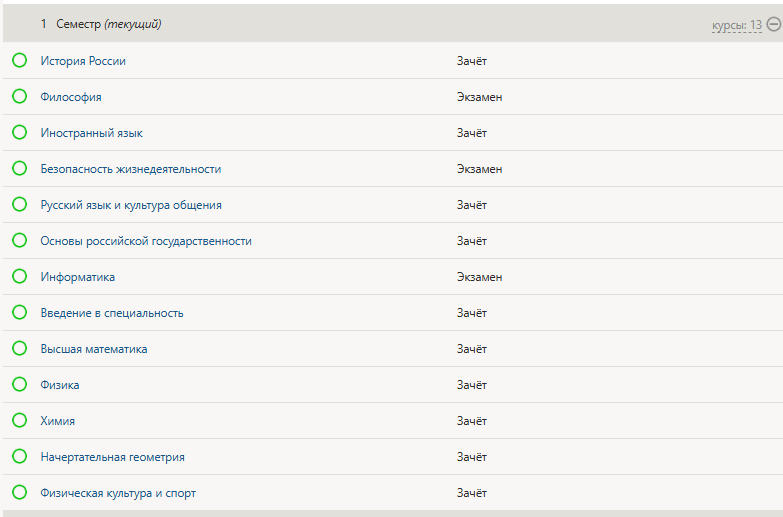This screenshot has width=783, height=517.
Task: Click the green circle beside Химия
Action: [x=19, y=421]
